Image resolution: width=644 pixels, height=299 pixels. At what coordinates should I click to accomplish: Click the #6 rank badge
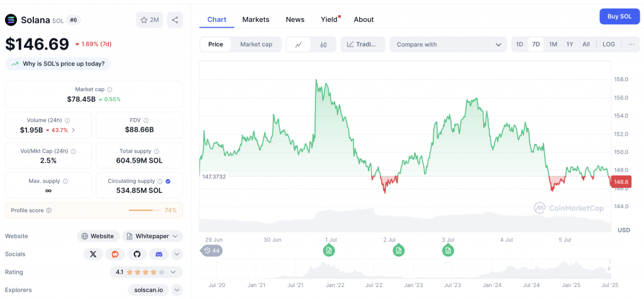click(x=74, y=19)
